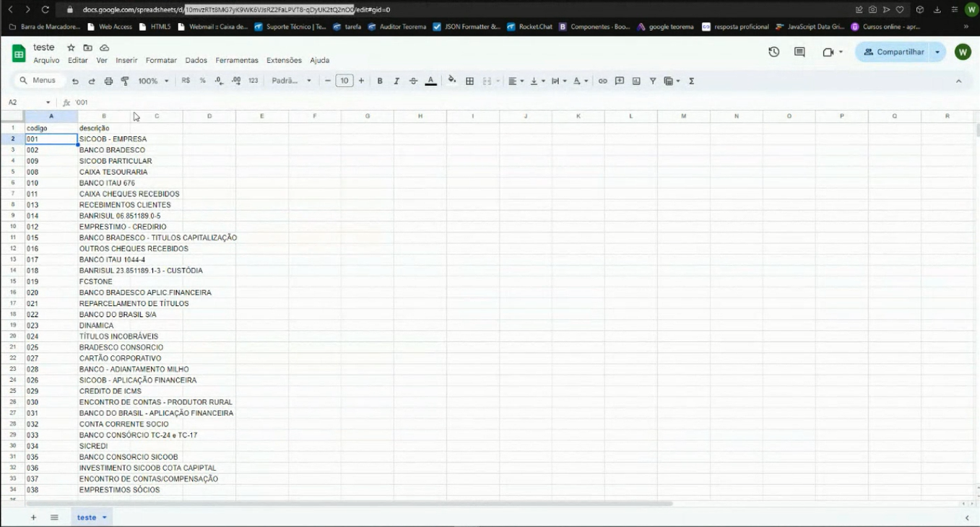Toggle italic formatting
This screenshot has width=980, height=527.
click(x=396, y=81)
